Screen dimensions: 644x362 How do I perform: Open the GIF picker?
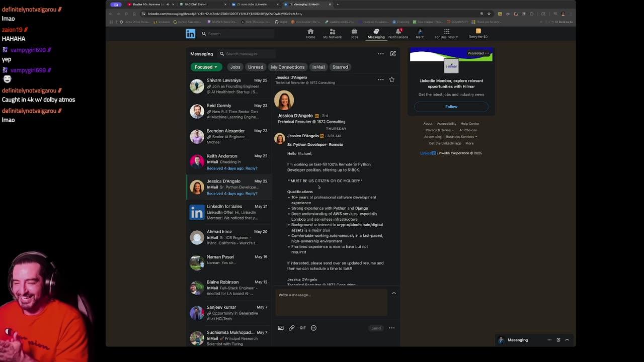(303, 328)
